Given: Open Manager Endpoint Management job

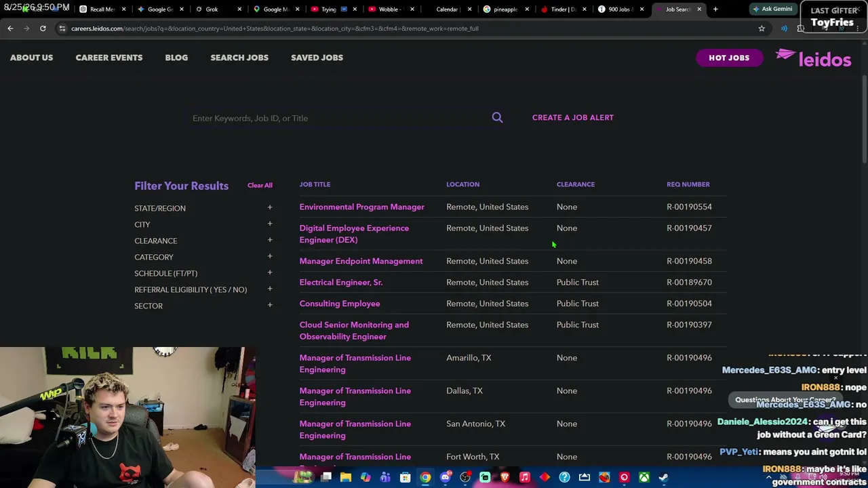Looking at the screenshot, I should tap(361, 261).
